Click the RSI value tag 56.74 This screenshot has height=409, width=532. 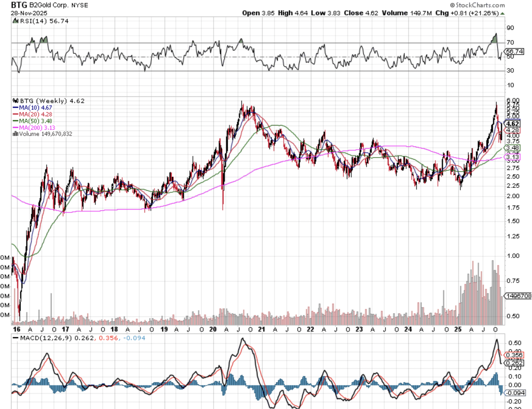click(514, 52)
